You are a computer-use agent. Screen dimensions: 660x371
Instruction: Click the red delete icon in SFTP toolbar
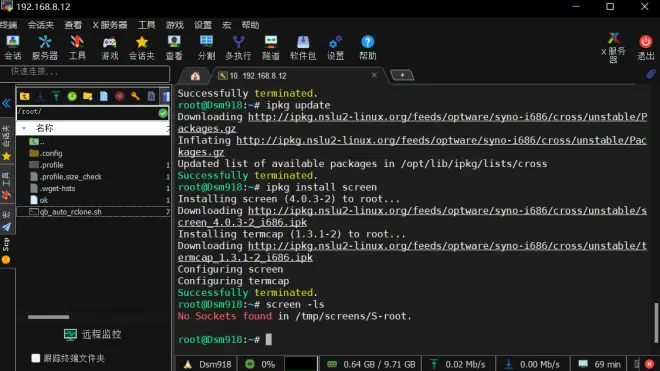tap(120, 96)
